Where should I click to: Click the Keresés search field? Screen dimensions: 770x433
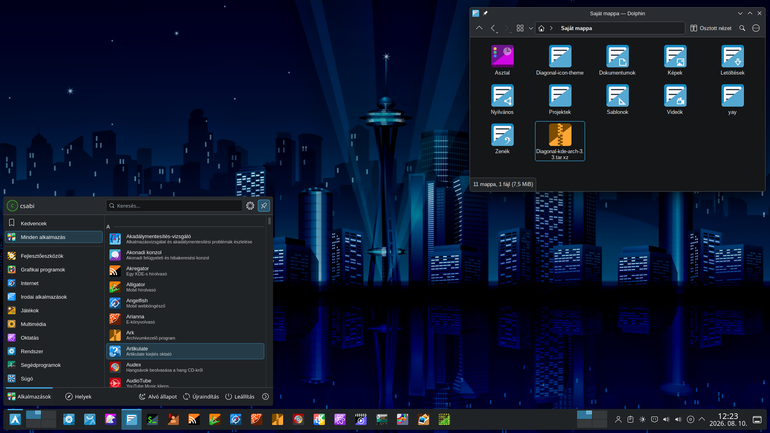click(174, 206)
